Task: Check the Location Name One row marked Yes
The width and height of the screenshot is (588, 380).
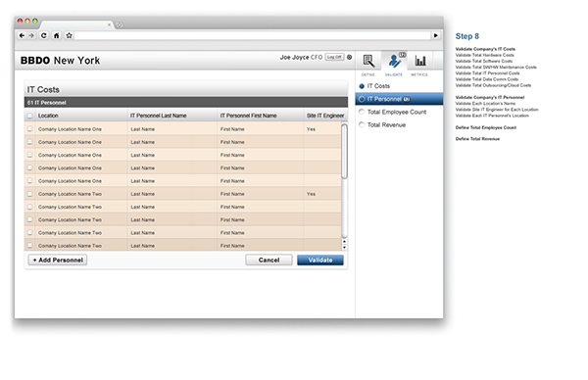Action: pos(29,129)
